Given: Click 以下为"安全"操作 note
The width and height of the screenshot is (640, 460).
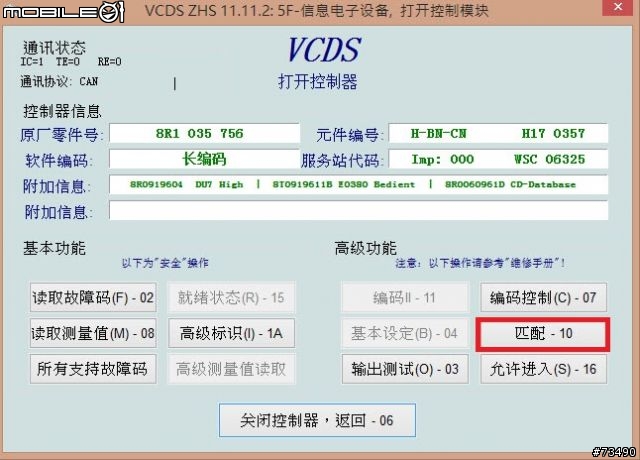Looking at the screenshot, I should [165, 263].
